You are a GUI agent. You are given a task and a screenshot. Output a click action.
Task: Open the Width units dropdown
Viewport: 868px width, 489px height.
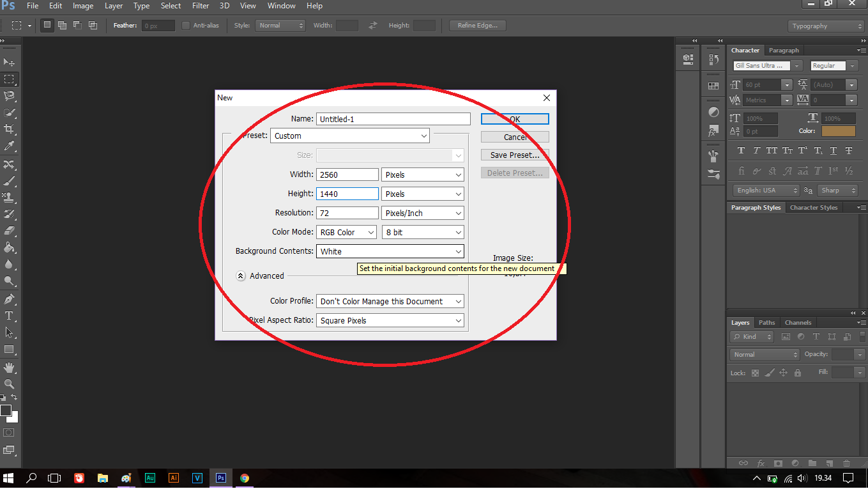point(423,175)
